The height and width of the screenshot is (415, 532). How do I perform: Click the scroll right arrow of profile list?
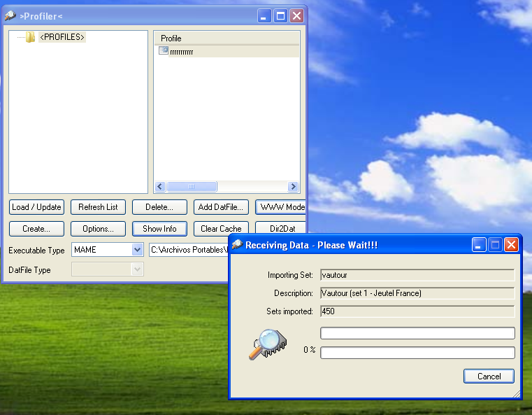(293, 186)
